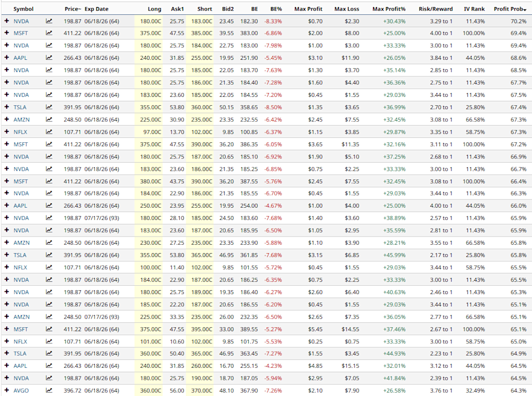Click chart icon for TSLA 360.00C/365.00C row
Viewport: 532px width, 396px height.
pos(49,353)
